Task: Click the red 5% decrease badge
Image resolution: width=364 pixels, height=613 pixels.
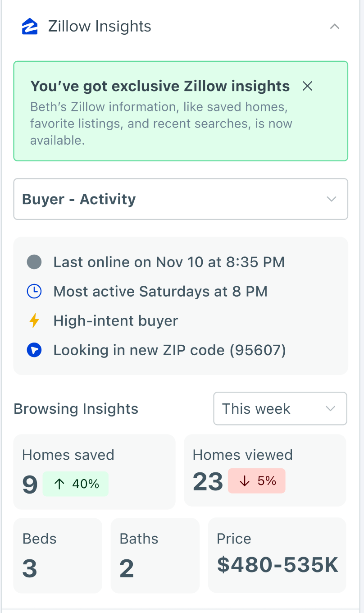Action: pyautogui.click(x=257, y=481)
